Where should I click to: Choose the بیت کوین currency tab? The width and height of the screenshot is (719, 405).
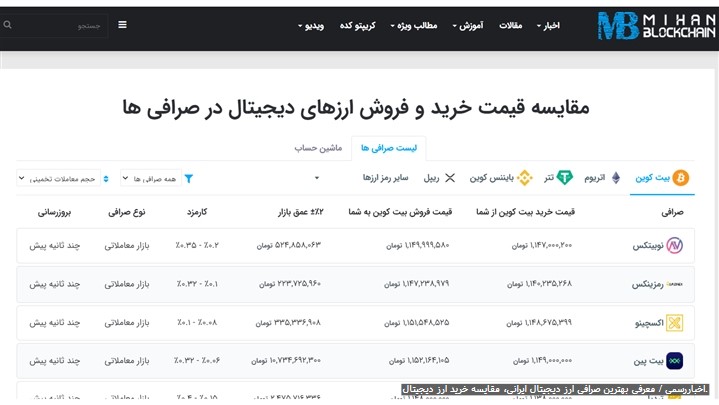pos(662,178)
